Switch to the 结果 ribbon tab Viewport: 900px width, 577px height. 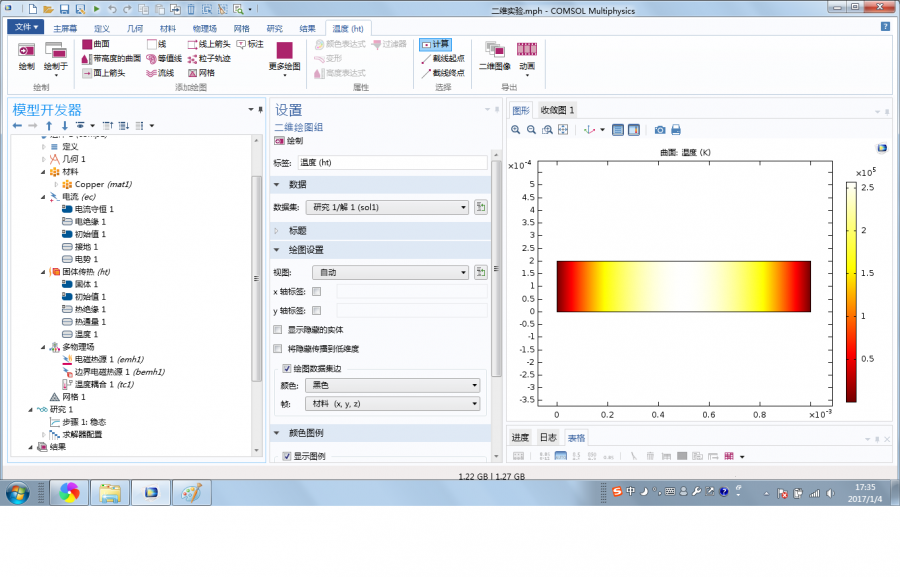pyautogui.click(x=307, y=28)
